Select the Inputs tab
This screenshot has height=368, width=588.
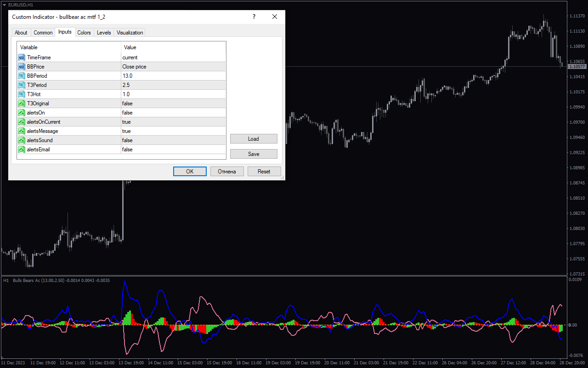[65, 32]
